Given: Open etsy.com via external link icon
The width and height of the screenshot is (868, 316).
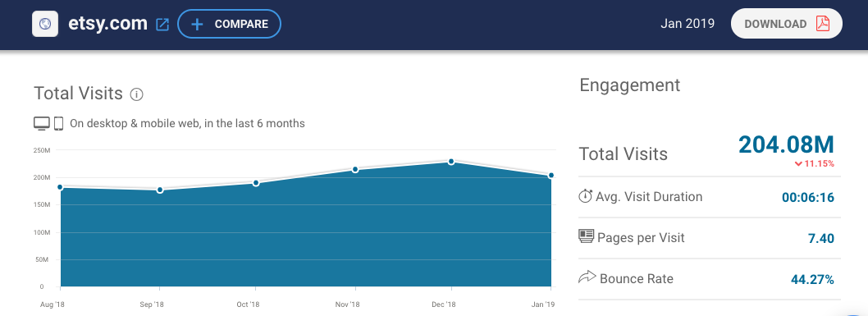Looking at the screenshot, I should tap(162, 25).
